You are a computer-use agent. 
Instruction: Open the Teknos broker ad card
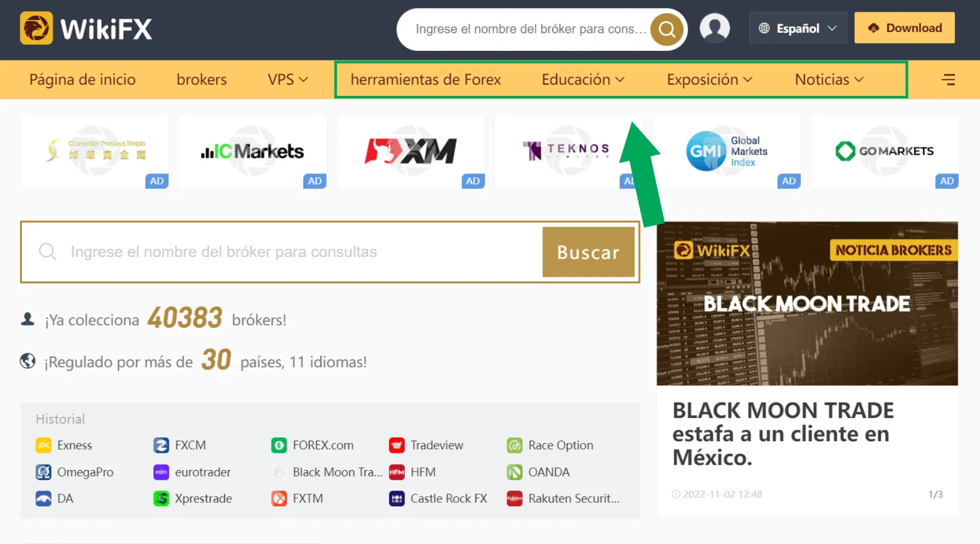568,152
